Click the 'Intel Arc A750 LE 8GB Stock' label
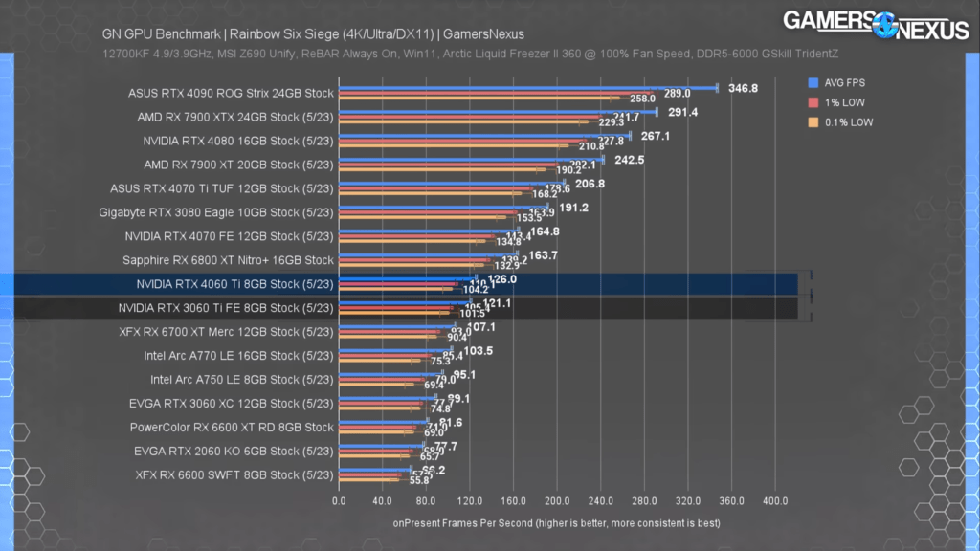 242,380
